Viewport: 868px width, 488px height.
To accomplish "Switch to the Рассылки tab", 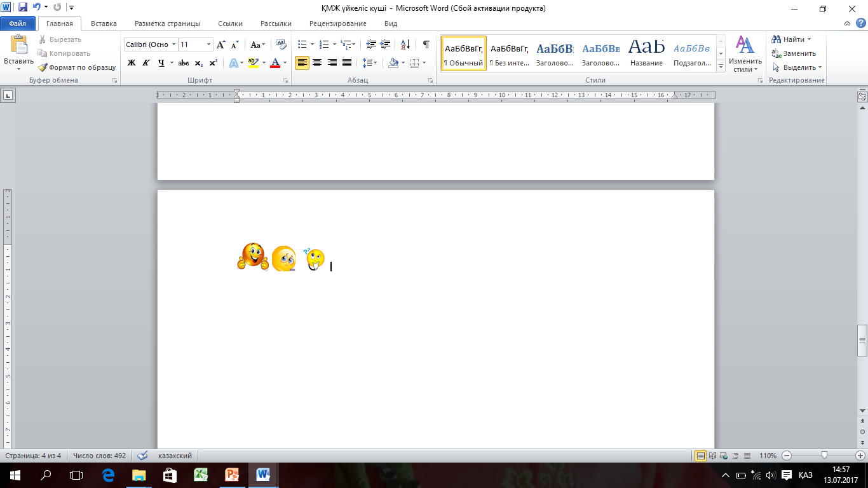I will 276,24.
